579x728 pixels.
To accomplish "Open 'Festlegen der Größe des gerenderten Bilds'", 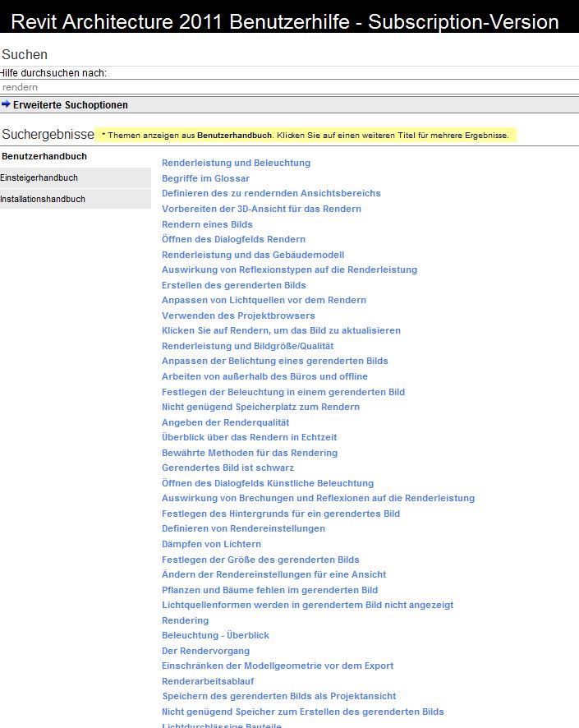I will [260, 560].
